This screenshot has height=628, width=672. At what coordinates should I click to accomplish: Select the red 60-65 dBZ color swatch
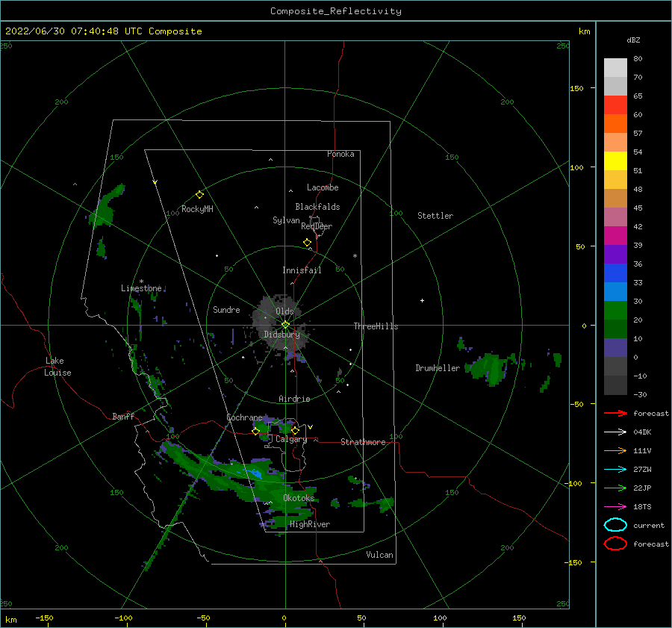click(615, 105)
